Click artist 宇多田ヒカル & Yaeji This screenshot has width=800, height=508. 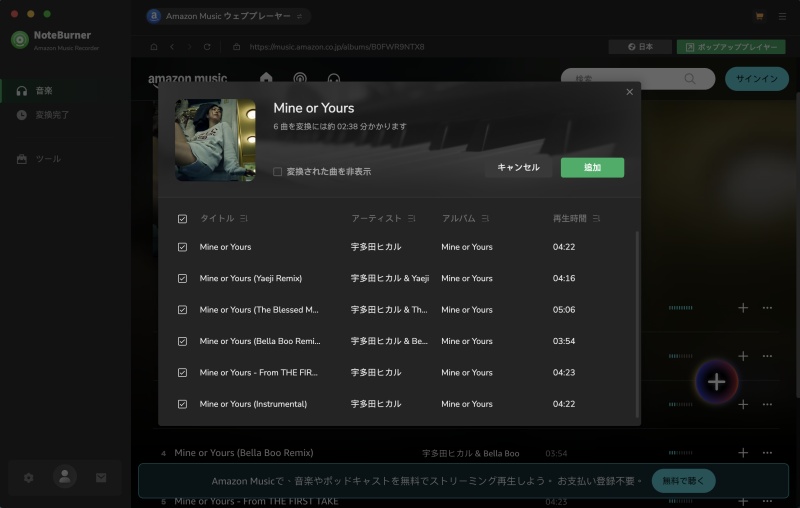(x=389, y=278)
